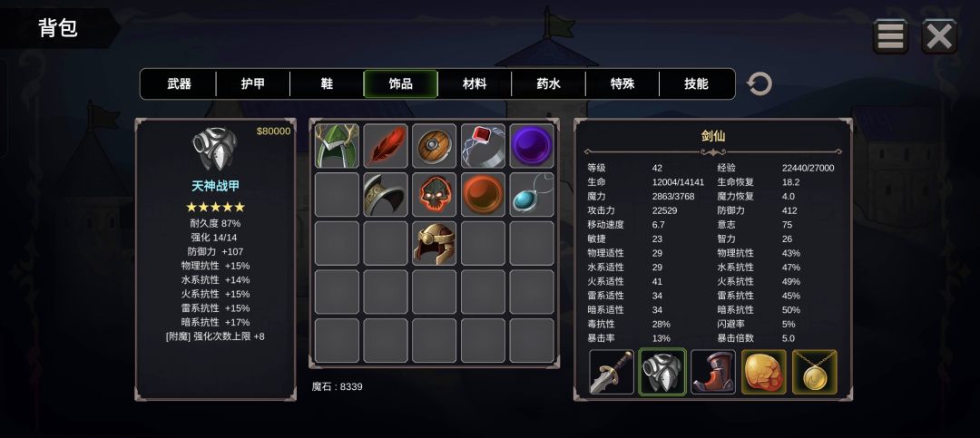Switch to the 技能 tab
This screenshot has width=980, height=438.
696,83
